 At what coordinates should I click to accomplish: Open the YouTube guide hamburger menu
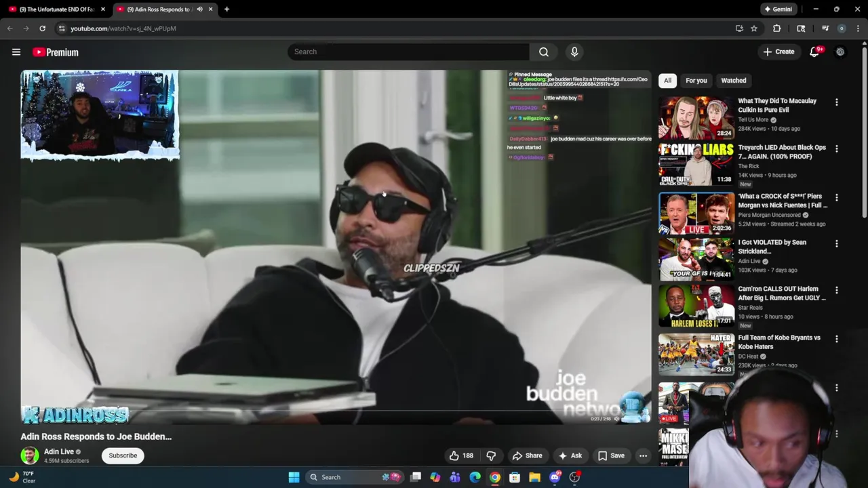[16, 52]
